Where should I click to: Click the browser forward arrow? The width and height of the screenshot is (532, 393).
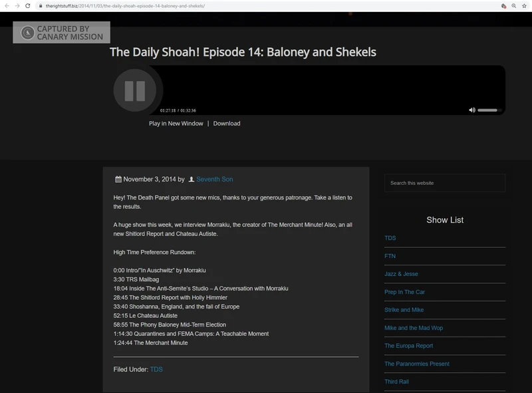coord(17,5)
